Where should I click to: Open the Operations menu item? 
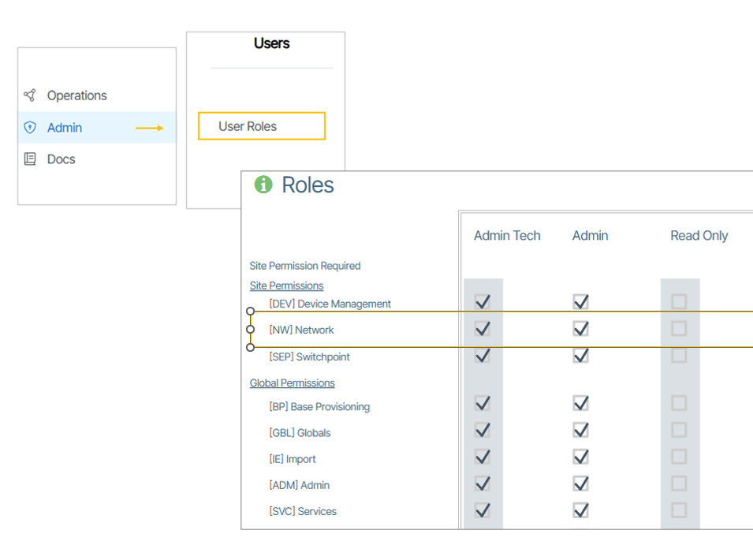pyautogui.click(x=76, y=95)
